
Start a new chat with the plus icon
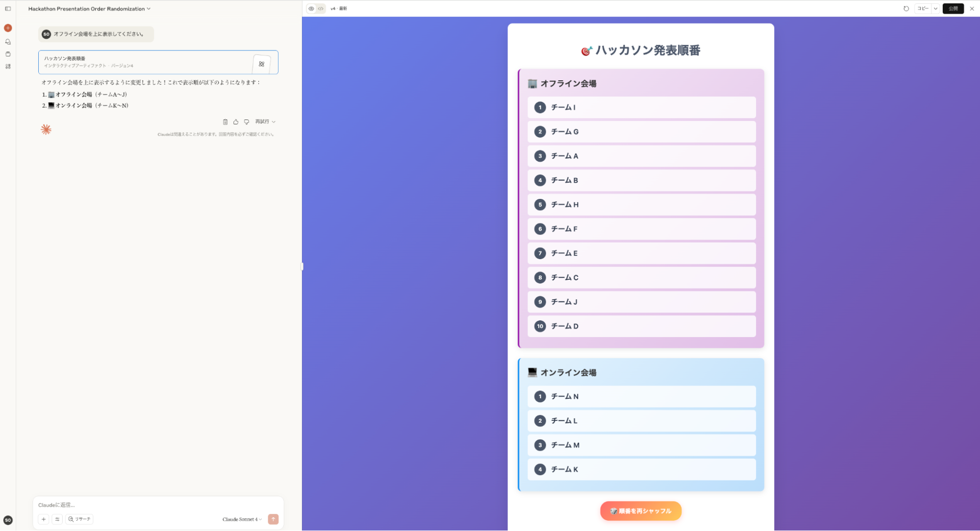tap(7, 28)
